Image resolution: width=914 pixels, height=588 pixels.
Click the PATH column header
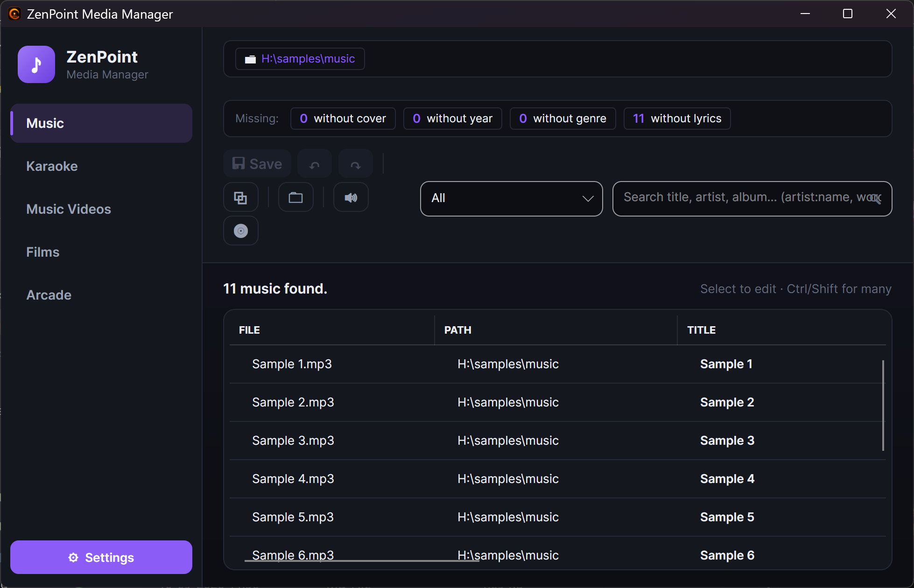click(556, 330)
